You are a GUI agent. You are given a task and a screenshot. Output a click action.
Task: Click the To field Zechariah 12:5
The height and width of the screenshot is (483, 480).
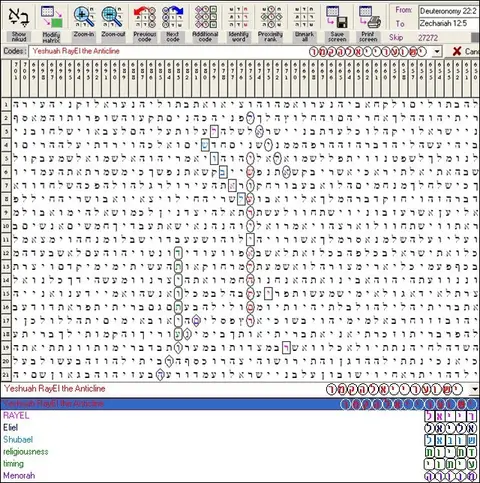point(449,23)
